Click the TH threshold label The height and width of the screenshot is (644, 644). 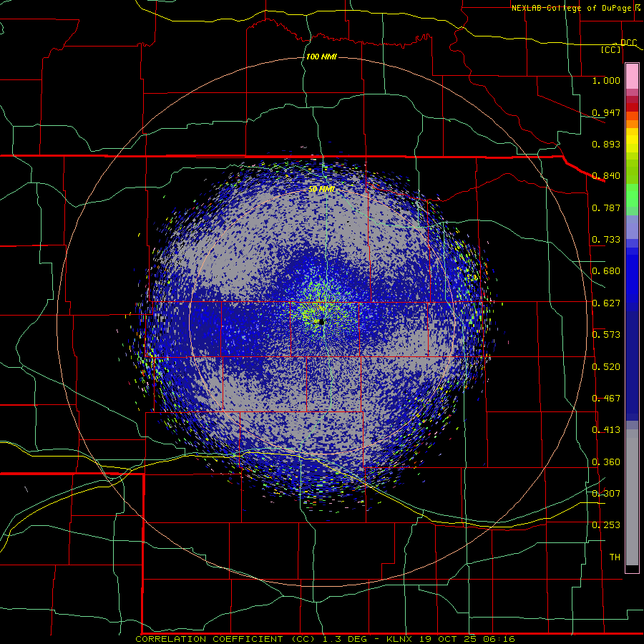click(x=615, y=557)
